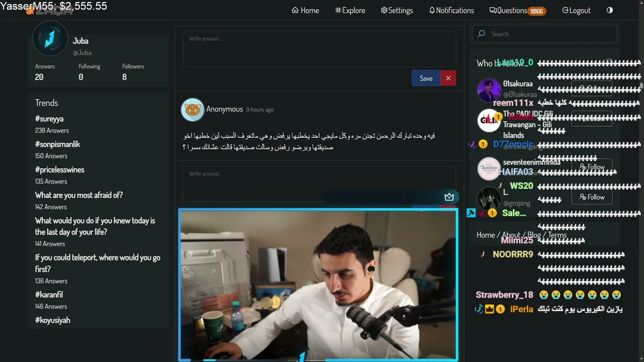This screenshot has height=362, width=644.
Task: Open the 'If you could teleport' trend
Action: pos(98,263)
